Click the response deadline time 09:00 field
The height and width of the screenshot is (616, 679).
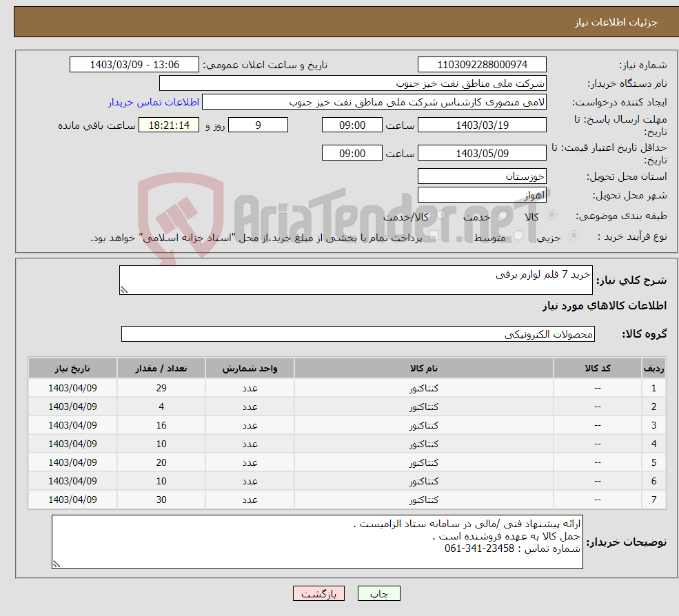352,125
